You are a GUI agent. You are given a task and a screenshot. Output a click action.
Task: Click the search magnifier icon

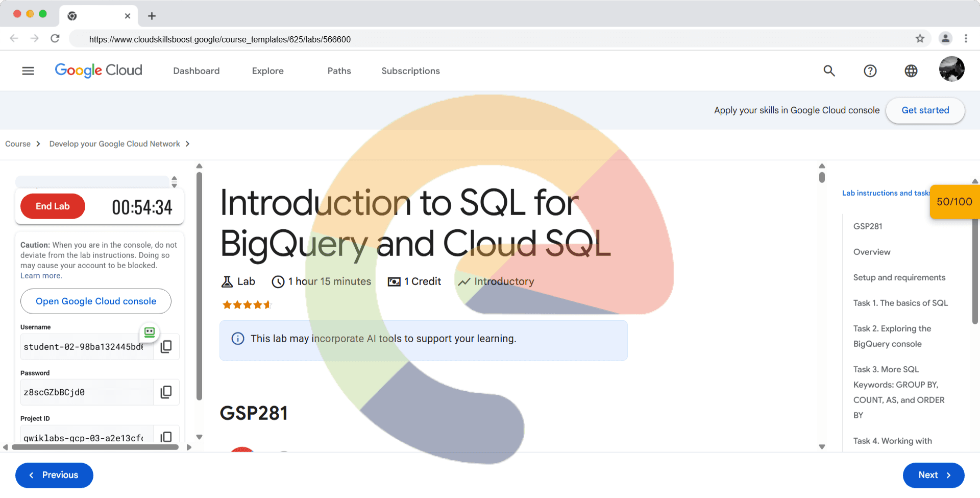tap(829, 71)
